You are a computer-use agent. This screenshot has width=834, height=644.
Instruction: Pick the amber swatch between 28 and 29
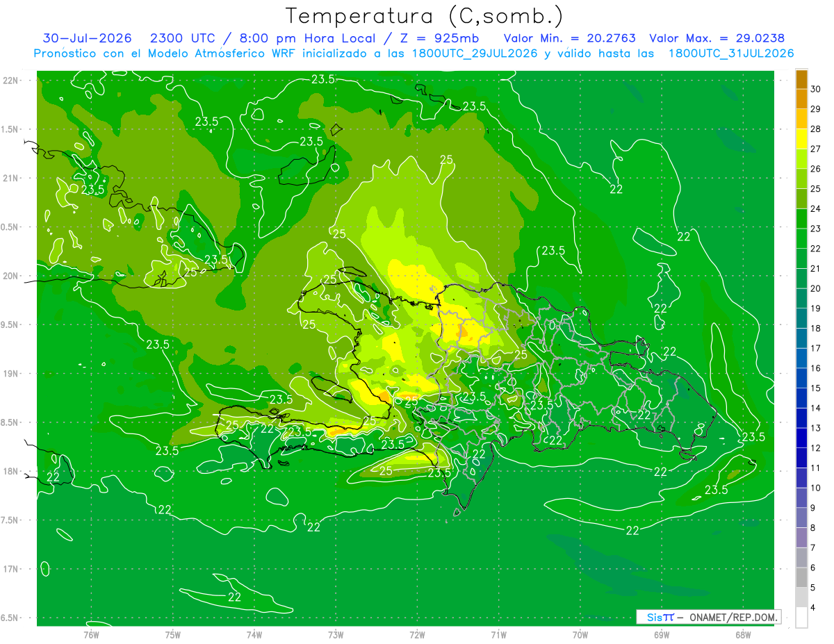801,119
